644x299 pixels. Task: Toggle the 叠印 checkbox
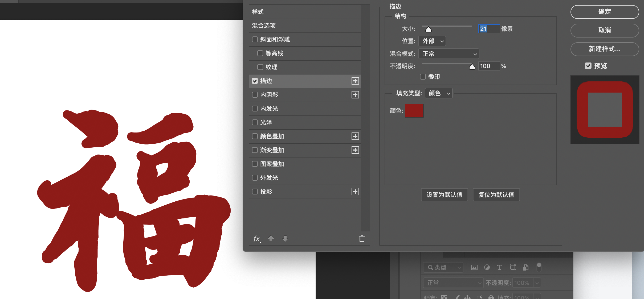point(423,77)
